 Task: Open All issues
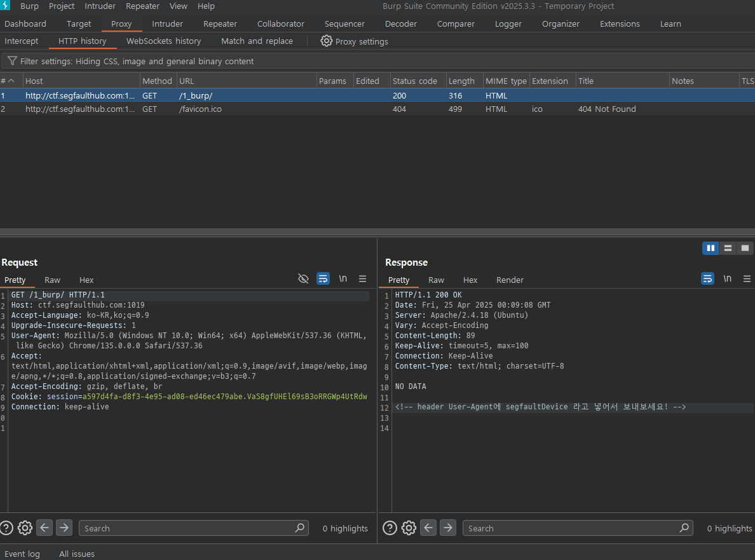pos(76,554)
